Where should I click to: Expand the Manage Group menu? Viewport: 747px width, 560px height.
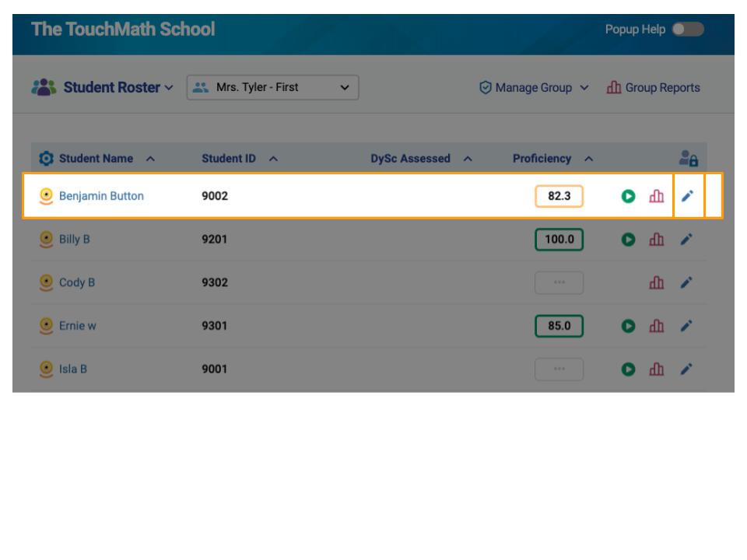(x=534, y=88)
